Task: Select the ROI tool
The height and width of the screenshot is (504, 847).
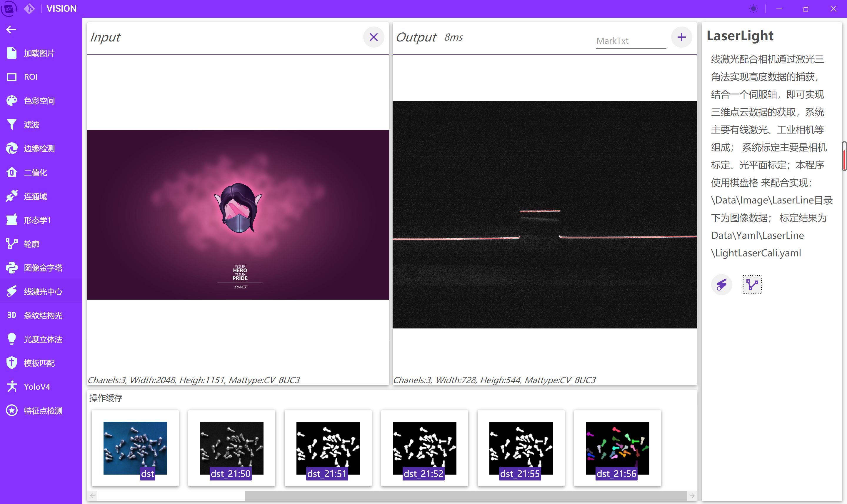Action: 31,77
